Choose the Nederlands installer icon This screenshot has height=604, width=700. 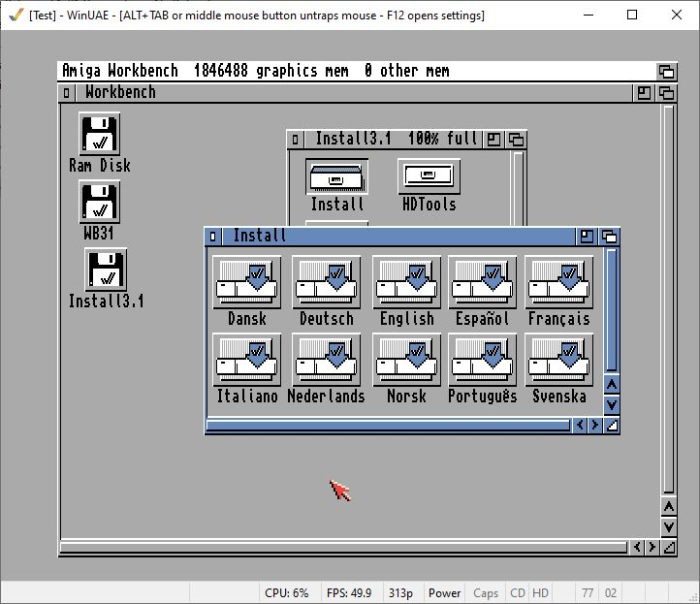tap(327, 360)
